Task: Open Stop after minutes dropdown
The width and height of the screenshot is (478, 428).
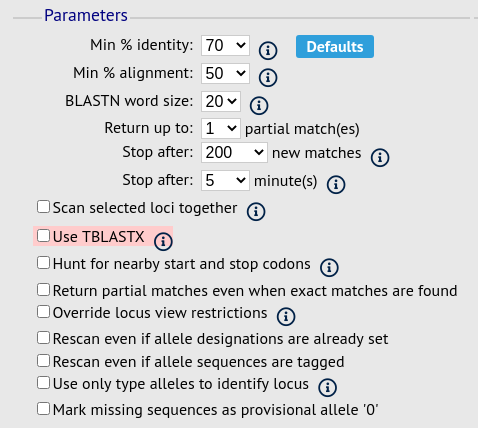Action: [x=225, y=180]
